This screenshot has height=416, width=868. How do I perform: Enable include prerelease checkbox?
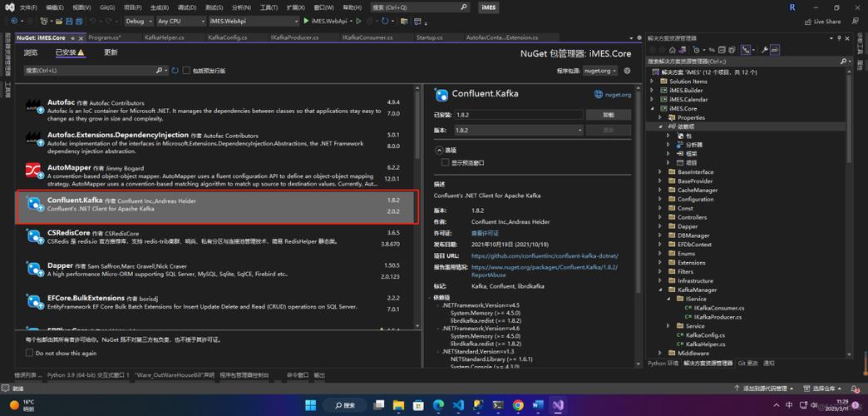(x=186, y=71)
